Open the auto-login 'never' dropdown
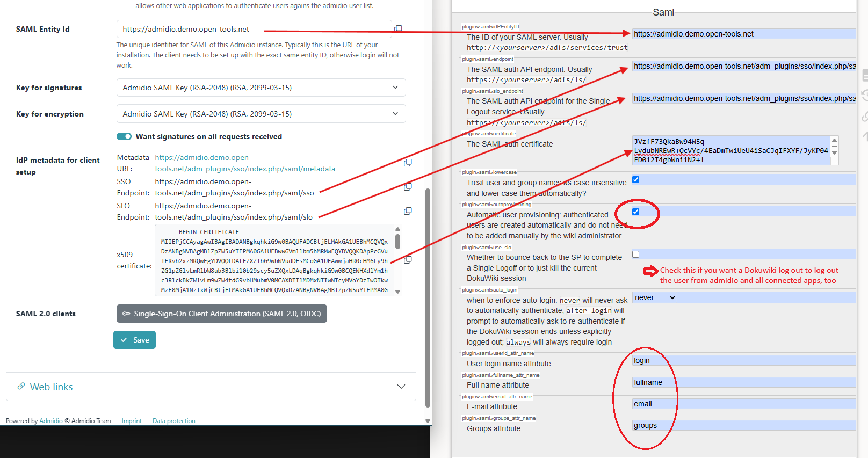Screen dimensions: 868x458 coord(654,297)
